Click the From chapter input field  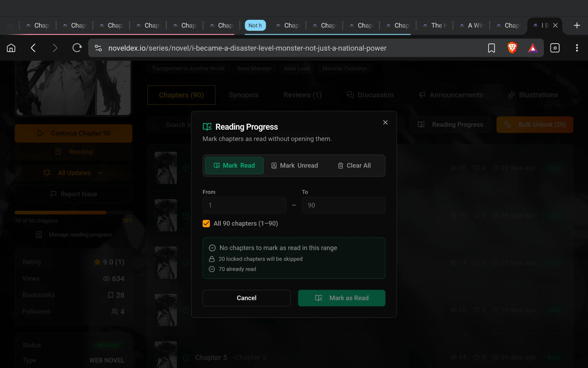click(244, 205)
